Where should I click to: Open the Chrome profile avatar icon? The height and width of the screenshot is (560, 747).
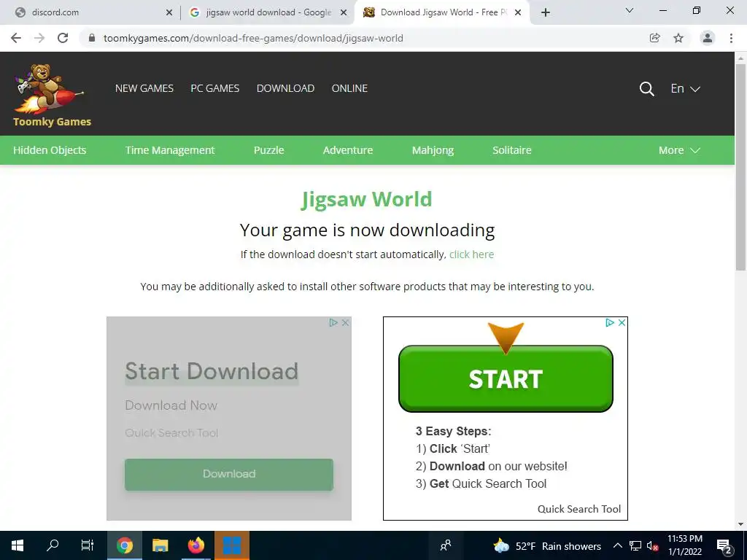tap(708, 38)
